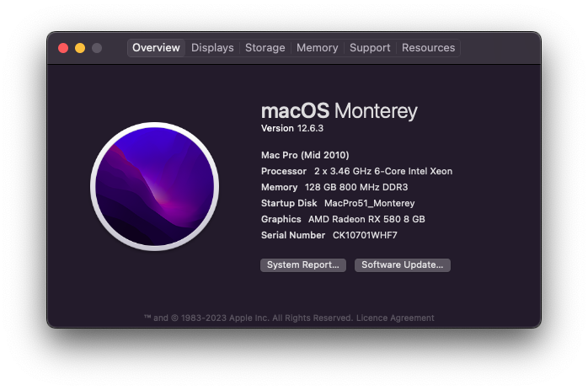Screen dimensions: 588x390
Task: Close the About This Mac window
Action: (x=63, y=48)
